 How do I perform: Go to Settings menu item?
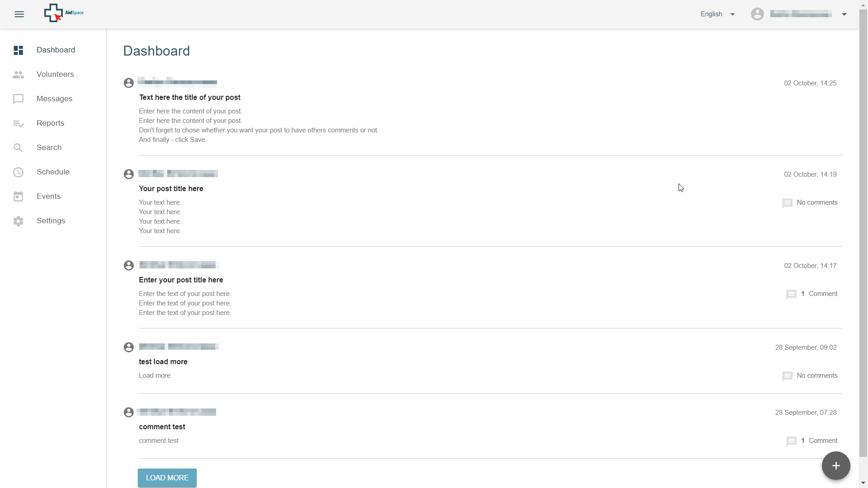(x=51, y=221)
